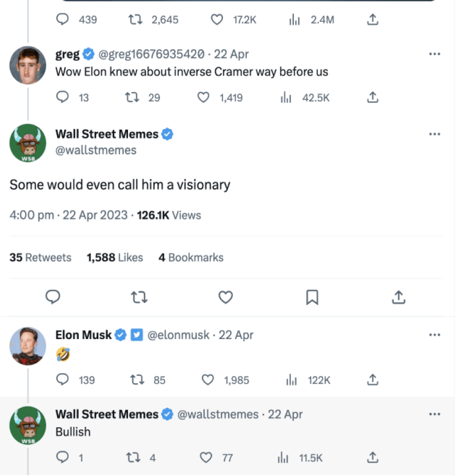Open more options on greg's tweet
This screenshot has height=476, width=458.
(x=435, y=54)
